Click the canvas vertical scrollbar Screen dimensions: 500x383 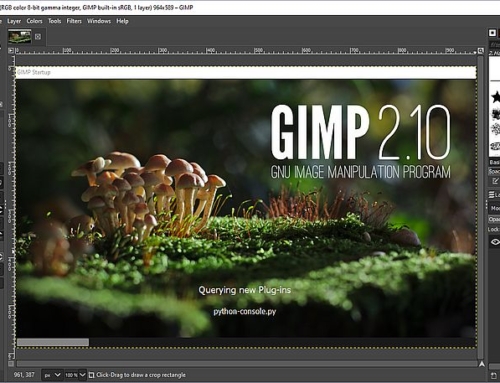480,207
